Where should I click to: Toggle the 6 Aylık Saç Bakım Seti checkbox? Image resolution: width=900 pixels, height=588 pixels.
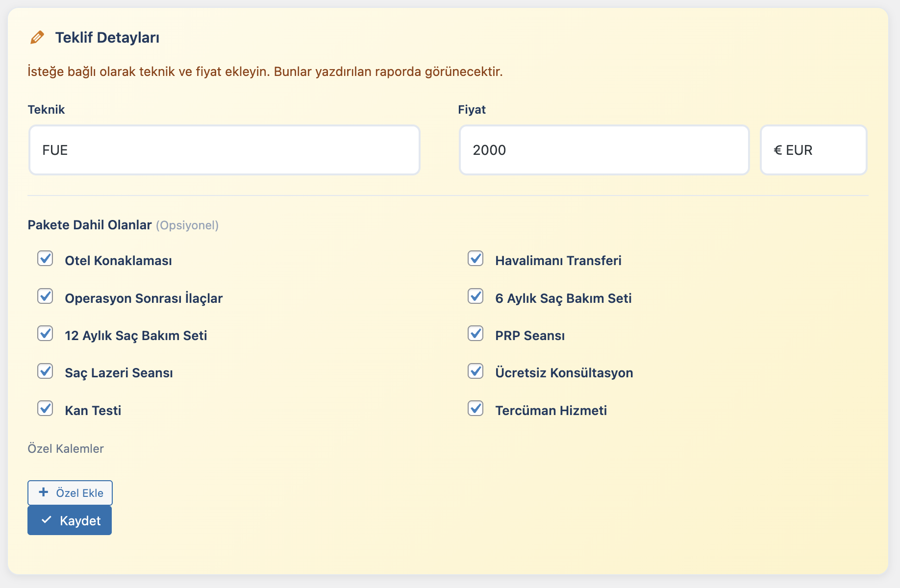[475, 296]
